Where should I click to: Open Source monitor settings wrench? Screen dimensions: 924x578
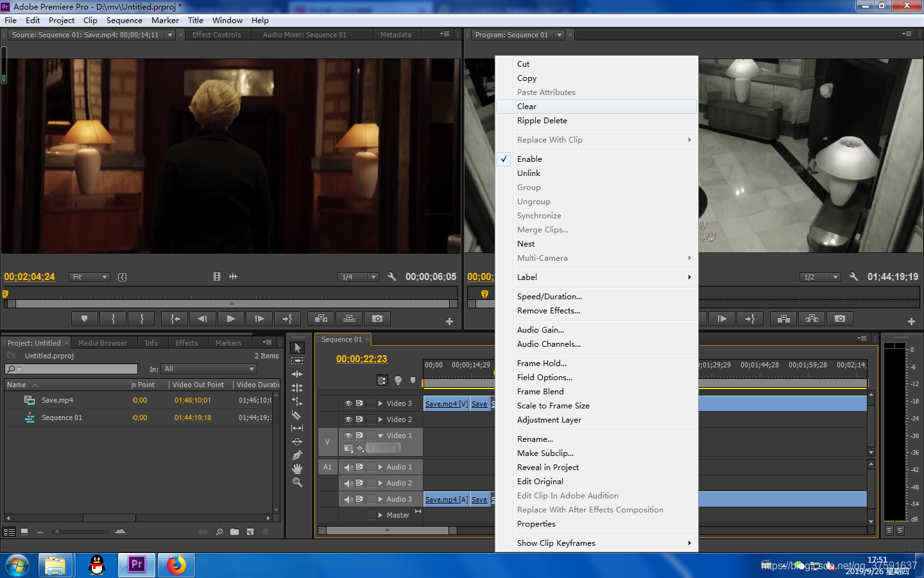391,277
